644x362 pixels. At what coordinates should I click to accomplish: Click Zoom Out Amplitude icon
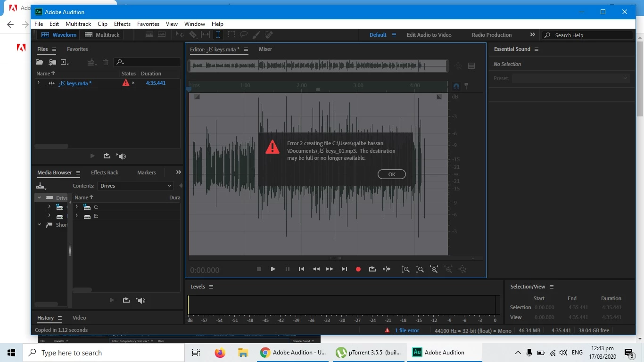click(420, 269)
